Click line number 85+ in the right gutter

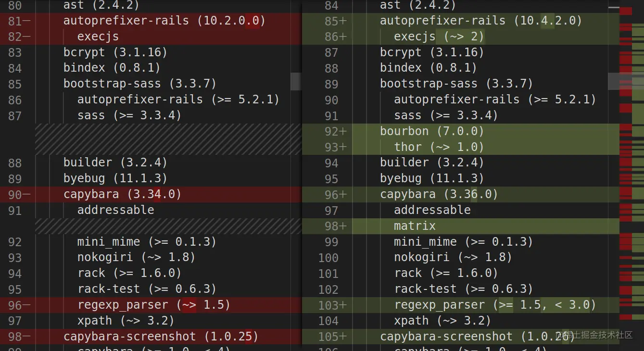coord(335,21)
